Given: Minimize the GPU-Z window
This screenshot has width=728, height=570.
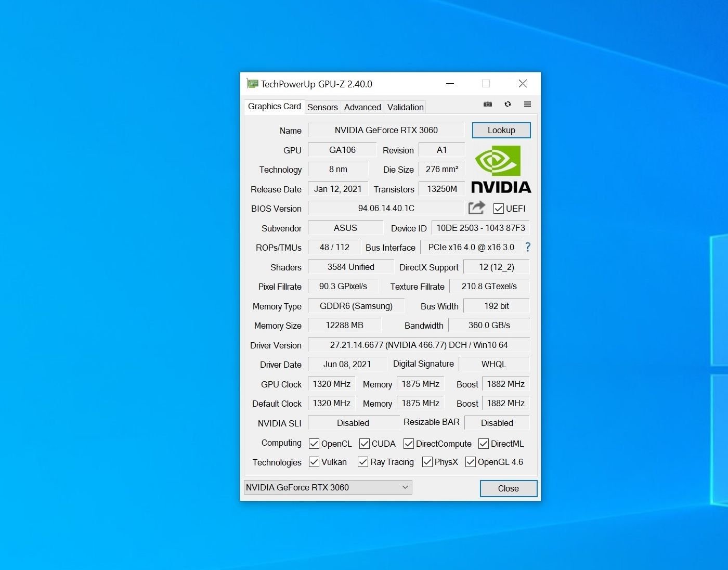Looking at the screenshot, I should [450, 83].
